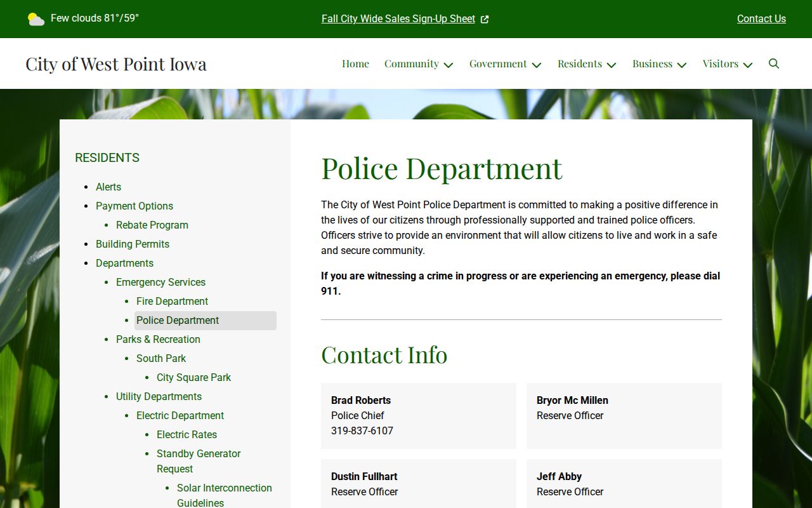Open South Park sidebar link
This screenshot has height=508, width=812.
[x=161, y=358]
